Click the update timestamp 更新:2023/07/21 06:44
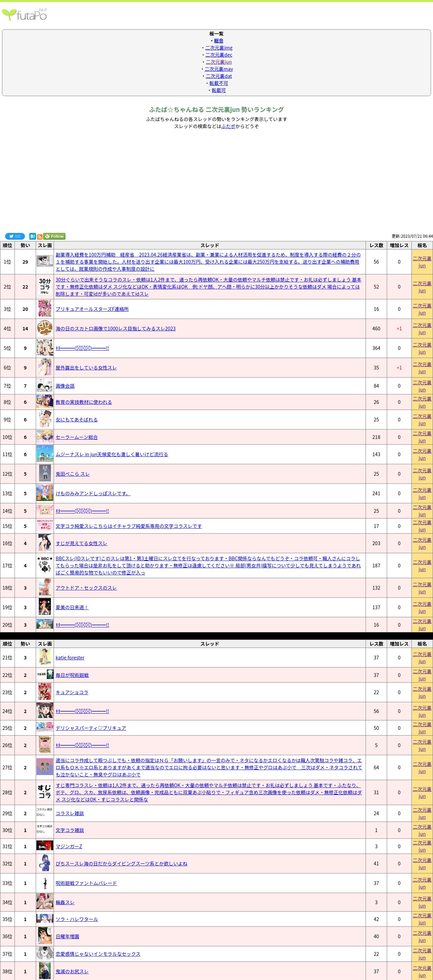Image resolution: width=433 pixels, height=980 pixels. (x=412, y=236)
